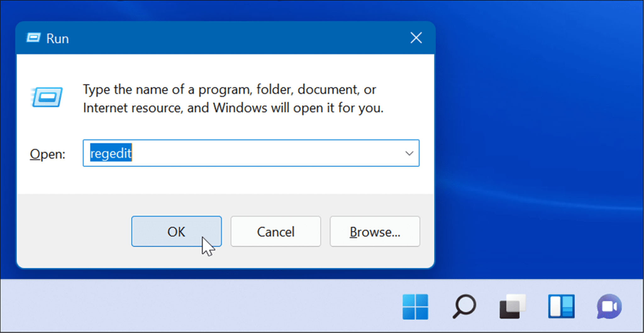The height and width of the screenshot is (333, 644).
Task: Click the Windows logo taskbar button
Action: pos(416,307)
